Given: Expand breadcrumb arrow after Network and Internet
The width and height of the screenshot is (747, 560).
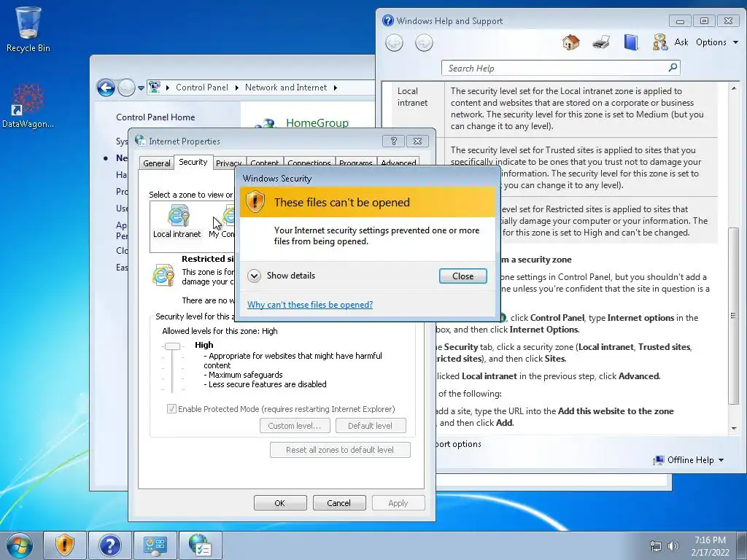Looking at the screenshot, I should (336, 87).
